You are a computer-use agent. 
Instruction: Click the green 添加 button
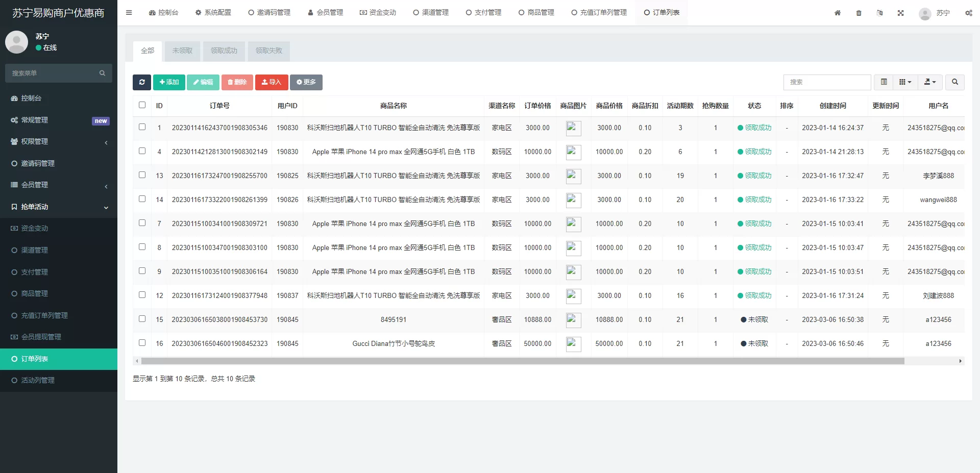(169, 82)
